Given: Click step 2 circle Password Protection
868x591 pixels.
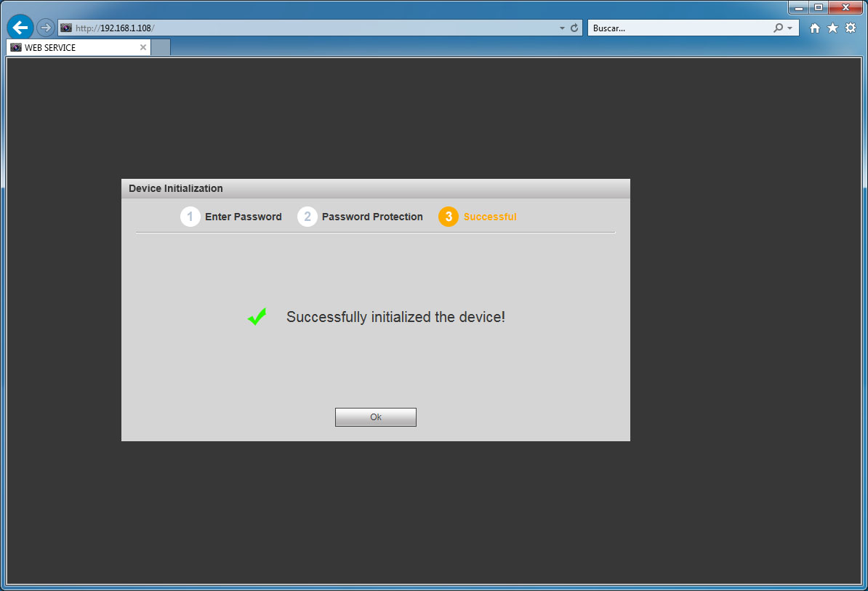Looking at the screenshot, I should tap(308, 217).
